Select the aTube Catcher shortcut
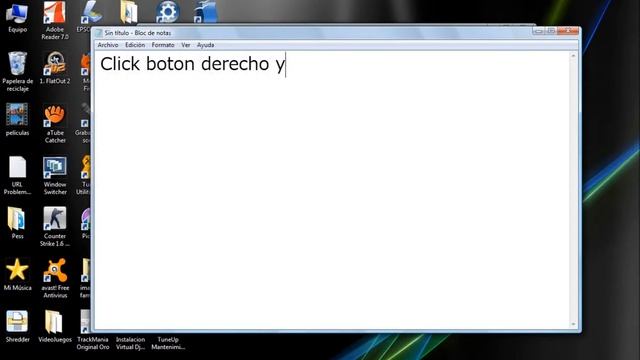The image size is (640, 360). (x=55, y=124)
